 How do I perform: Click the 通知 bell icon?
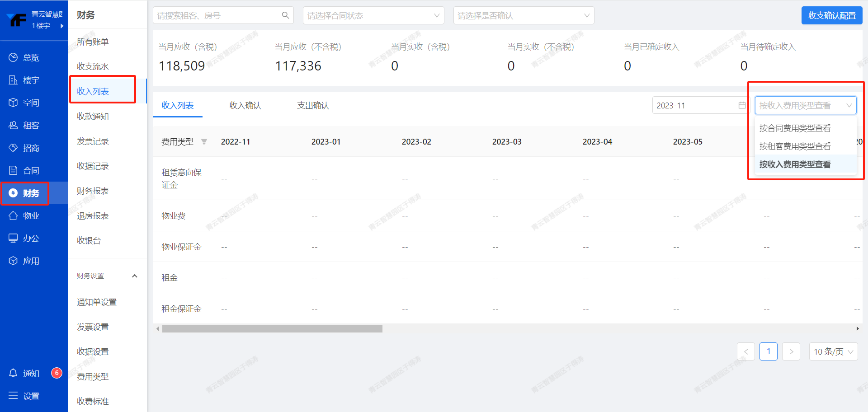click(x=13, y=373)
